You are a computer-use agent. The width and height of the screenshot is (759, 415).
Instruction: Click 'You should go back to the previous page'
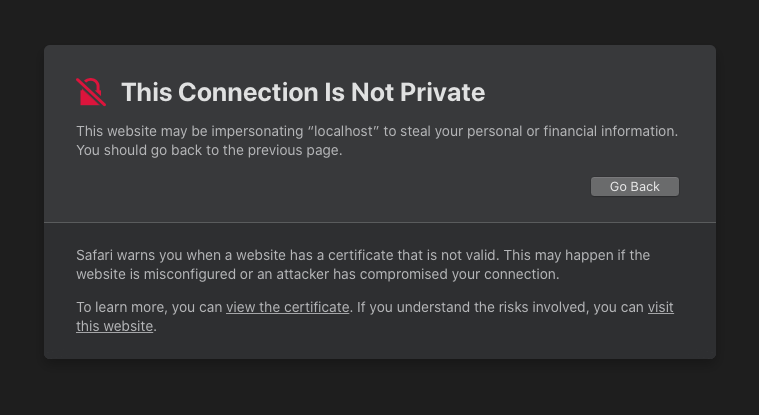(x=209, y=151)
